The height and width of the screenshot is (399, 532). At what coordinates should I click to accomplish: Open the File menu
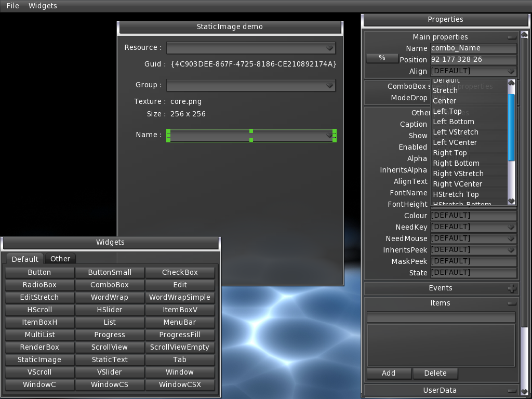coord(12,6)
